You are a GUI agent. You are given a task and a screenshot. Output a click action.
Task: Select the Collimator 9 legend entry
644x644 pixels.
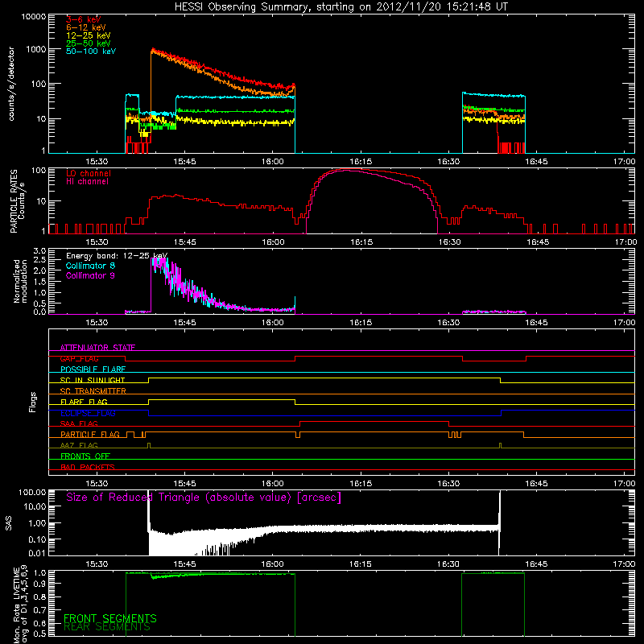pyautogui.click(x=90, y=275)
